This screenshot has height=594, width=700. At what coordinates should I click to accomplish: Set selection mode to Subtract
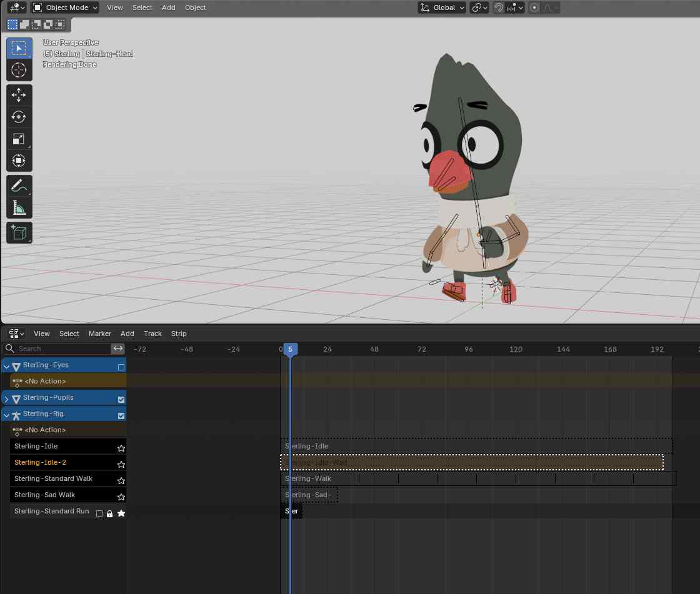pyautogui.click(x=36, y=24)
